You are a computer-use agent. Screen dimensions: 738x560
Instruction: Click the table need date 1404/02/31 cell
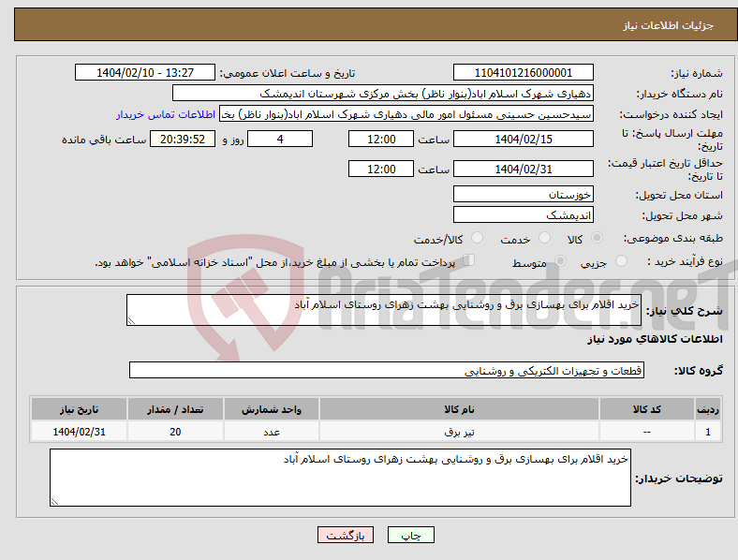coord(79,432)
